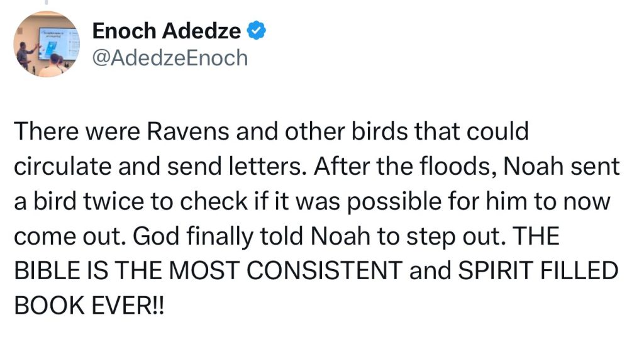
Task: Click the word "God" in the tweet
Action: 156,236
